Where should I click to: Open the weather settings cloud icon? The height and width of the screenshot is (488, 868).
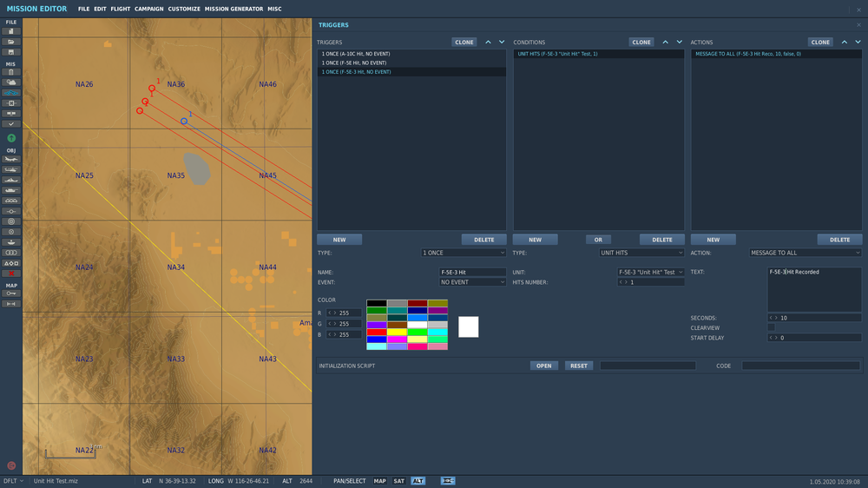(11, 82)
